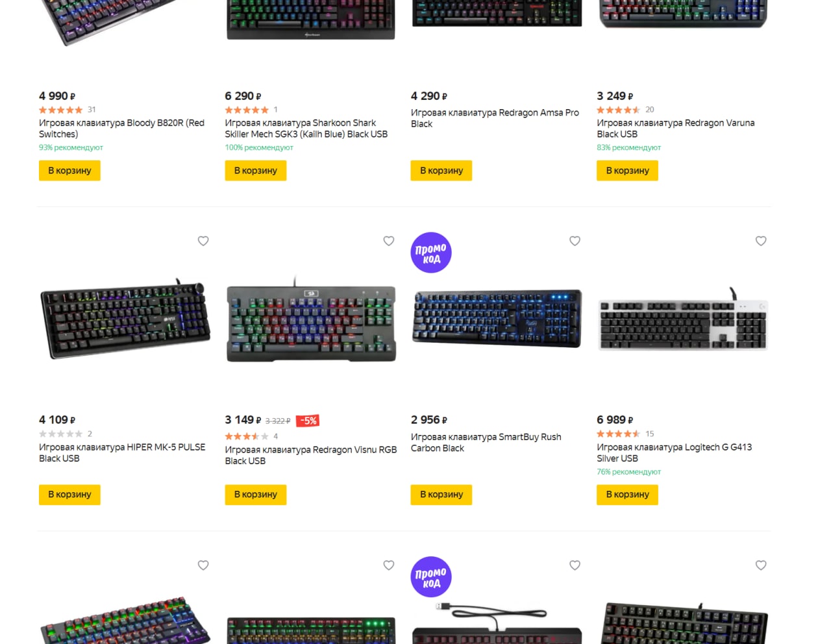831x644 pixels.
Task: Add Redragon Amsa Pro to cart
Action: click(441, 171)
